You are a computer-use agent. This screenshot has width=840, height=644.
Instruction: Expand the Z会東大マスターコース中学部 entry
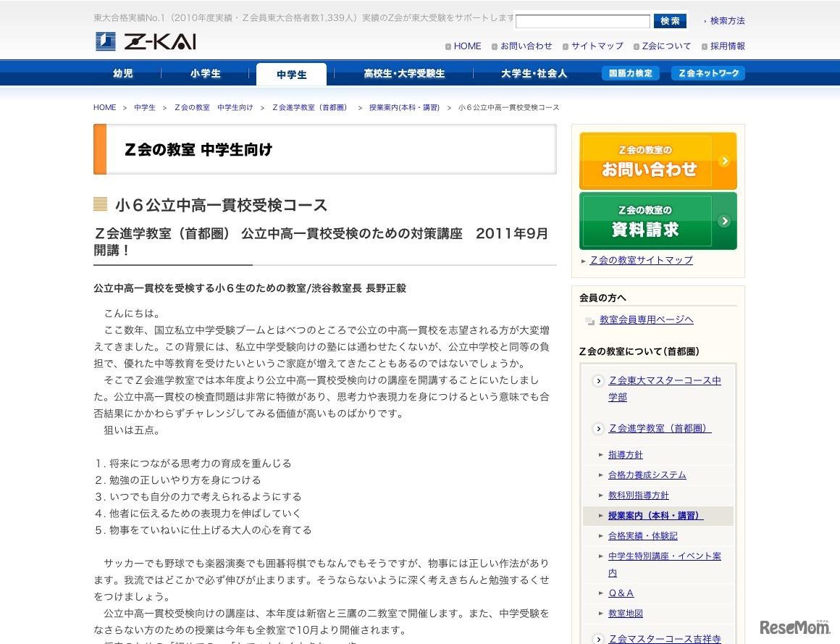(598, 380)
